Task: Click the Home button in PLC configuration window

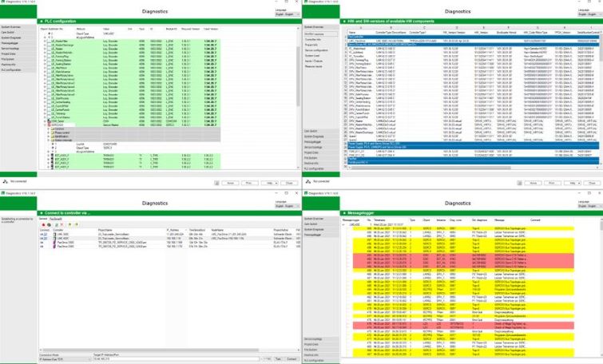Action: 230,183
